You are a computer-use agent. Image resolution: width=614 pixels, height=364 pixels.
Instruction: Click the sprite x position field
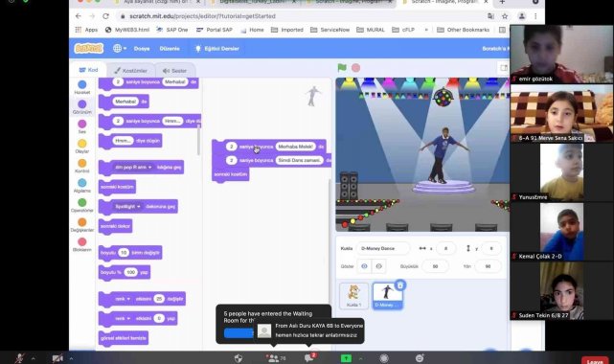coord(445,248)
